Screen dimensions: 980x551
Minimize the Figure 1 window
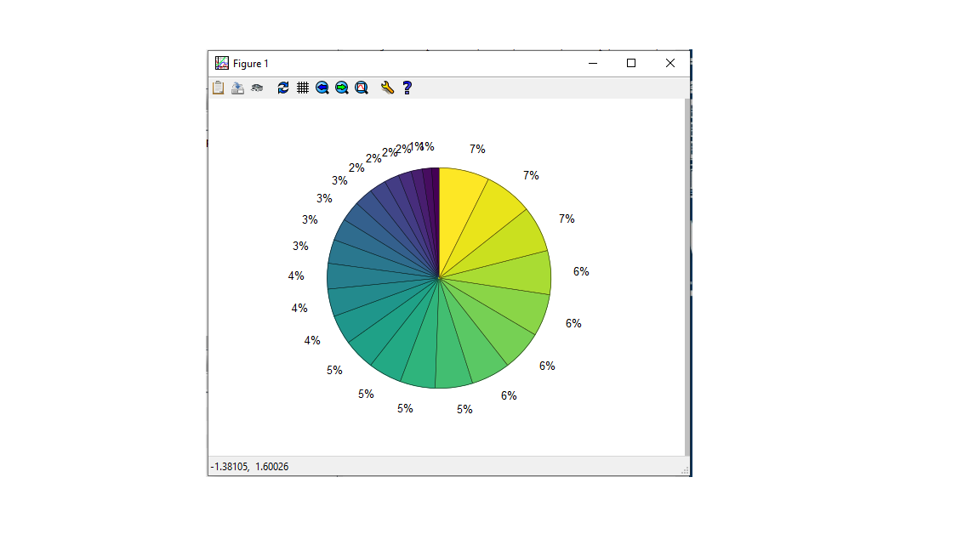pos(593,63)
